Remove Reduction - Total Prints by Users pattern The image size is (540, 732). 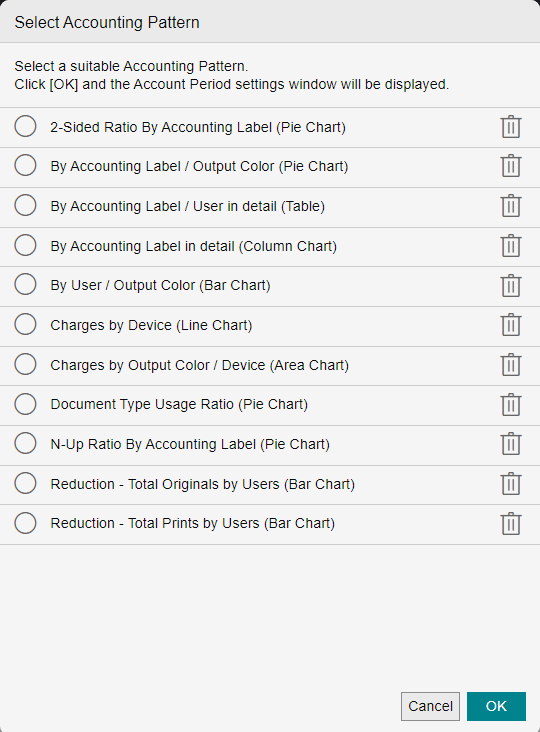tap(511, 523)
